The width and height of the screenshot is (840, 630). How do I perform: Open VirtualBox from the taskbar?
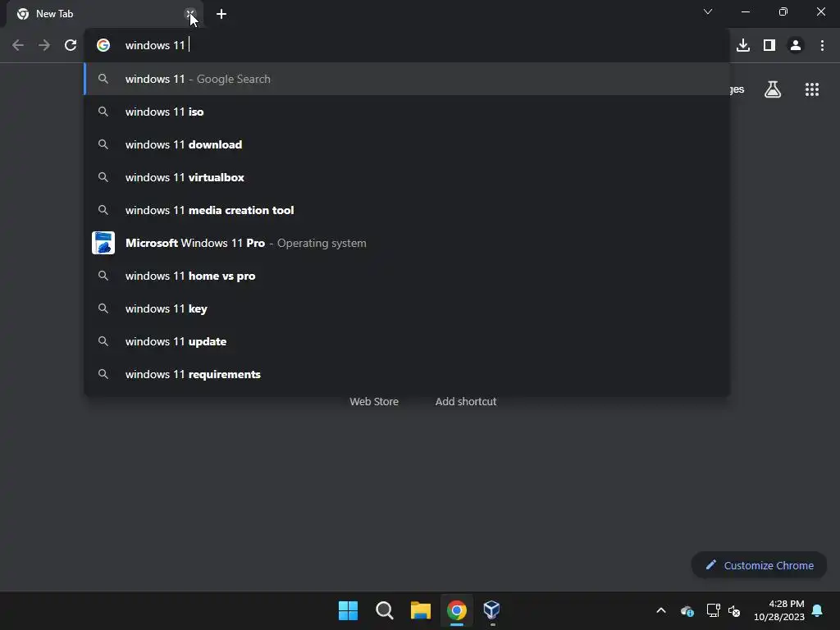[492, 609]
